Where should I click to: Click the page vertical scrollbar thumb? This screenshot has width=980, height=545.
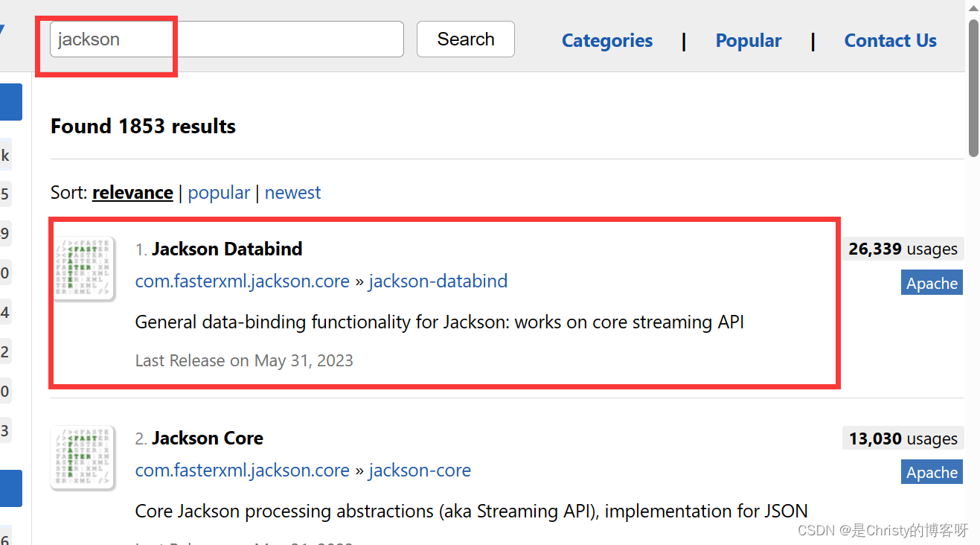click(973, 88)
